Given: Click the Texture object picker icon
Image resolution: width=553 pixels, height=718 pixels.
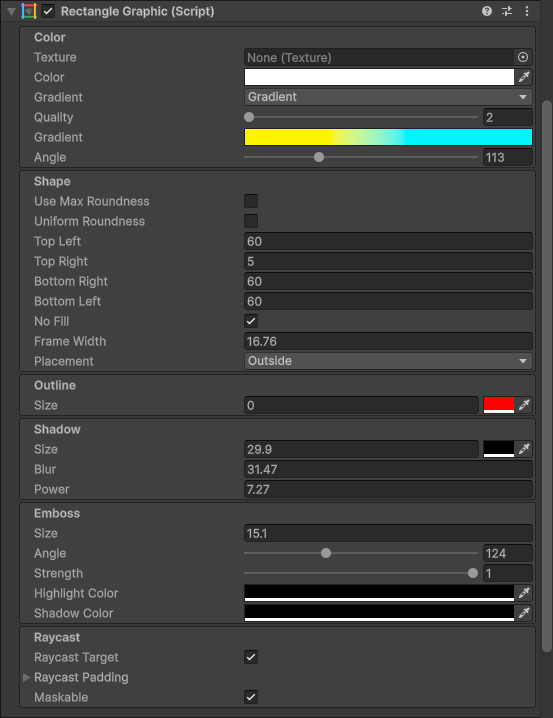Looking at the screenshot, I should (523, 57).
